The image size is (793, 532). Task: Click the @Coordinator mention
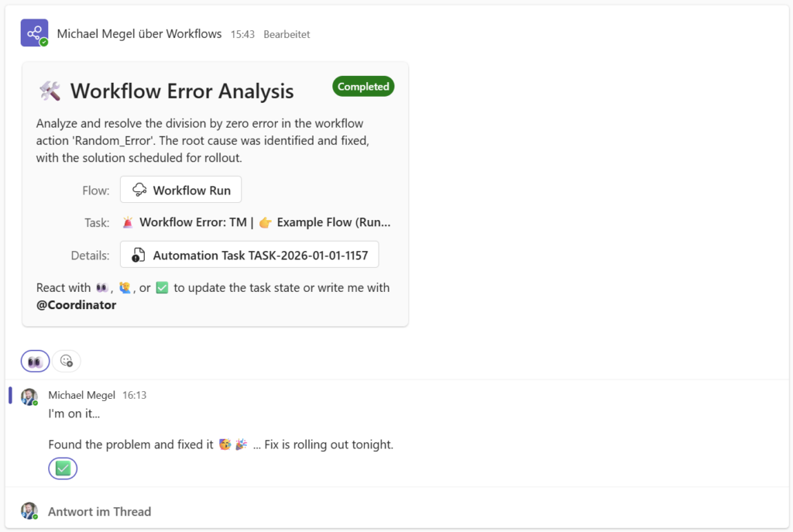pos(77,305)
